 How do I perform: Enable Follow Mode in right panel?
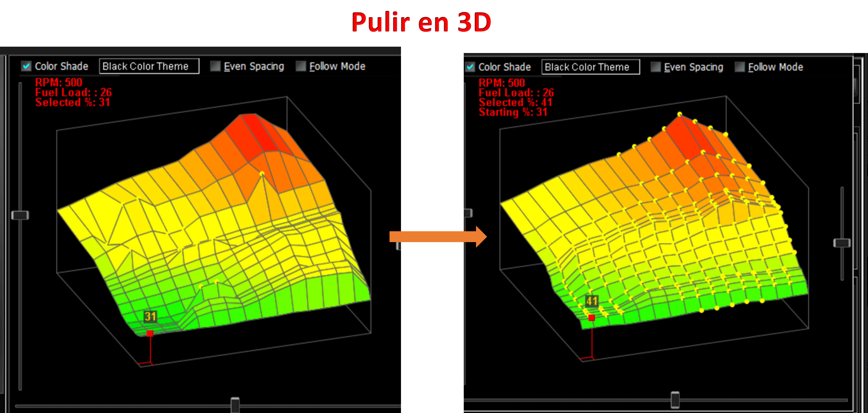740,67
